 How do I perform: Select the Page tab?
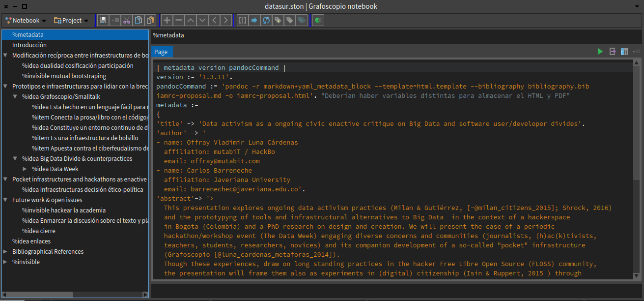click(x=161, y=52)
